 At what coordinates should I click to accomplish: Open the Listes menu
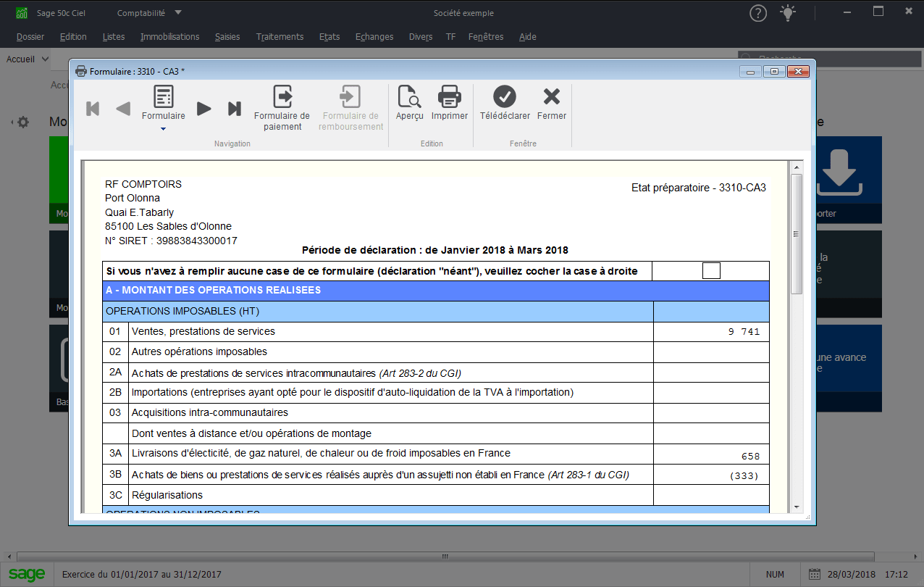coord(114,37)
